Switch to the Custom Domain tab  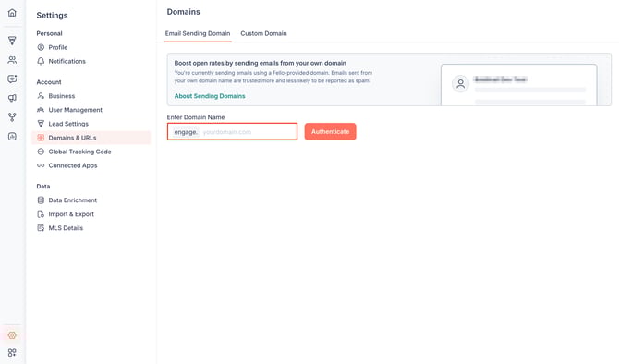point(263,33)
